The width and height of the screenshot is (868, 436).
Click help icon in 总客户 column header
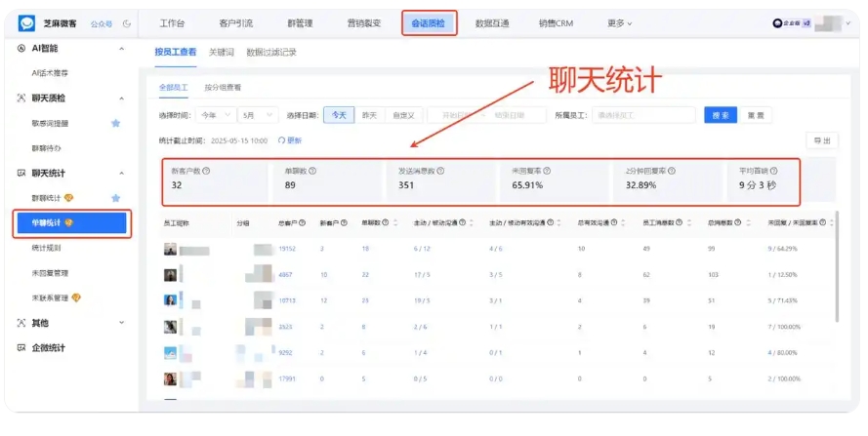point(303,222)
